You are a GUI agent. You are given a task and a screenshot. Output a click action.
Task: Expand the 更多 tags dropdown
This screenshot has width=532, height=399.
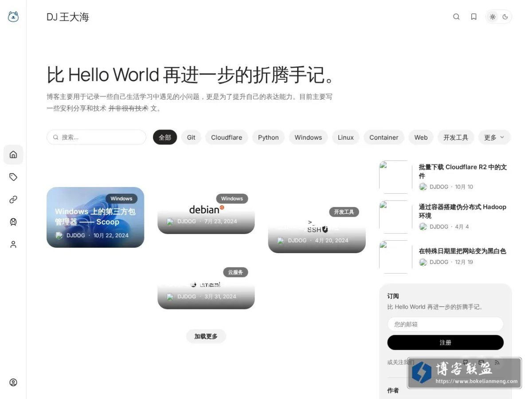coord(494,137)
